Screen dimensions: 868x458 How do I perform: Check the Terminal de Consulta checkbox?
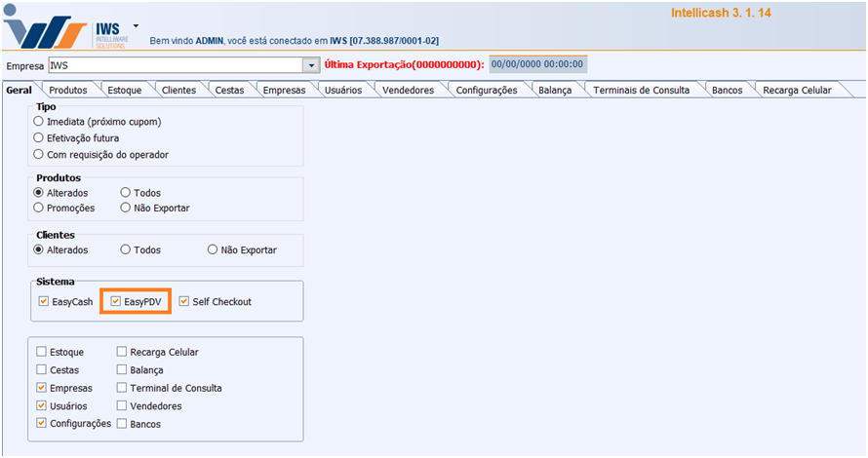pos(122,388)
